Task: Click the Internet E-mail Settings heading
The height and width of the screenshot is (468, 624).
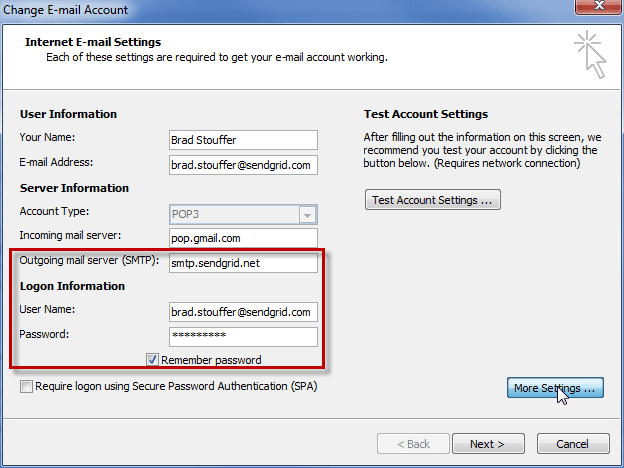Action: [x=91, y=43]
